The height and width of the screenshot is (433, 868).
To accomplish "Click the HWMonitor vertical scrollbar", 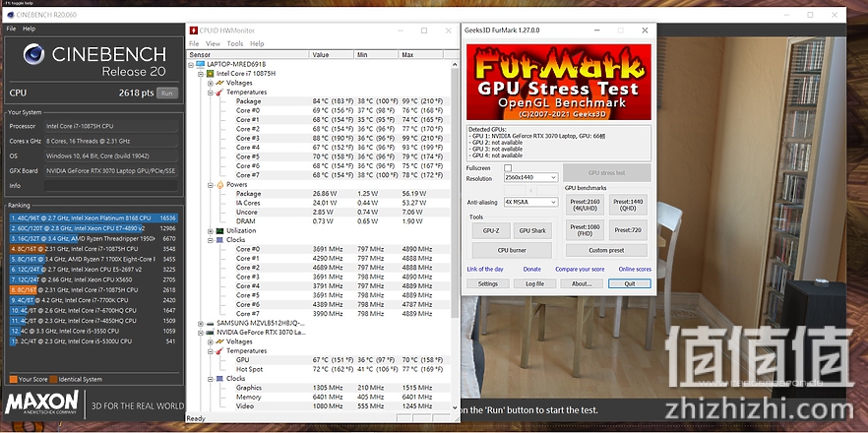I will click(455, 194).
